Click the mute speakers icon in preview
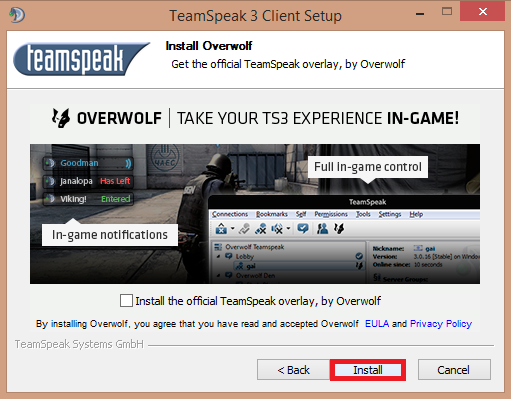Image resolution: width=511 pixels, height=399 pixels. coord(277,229)
